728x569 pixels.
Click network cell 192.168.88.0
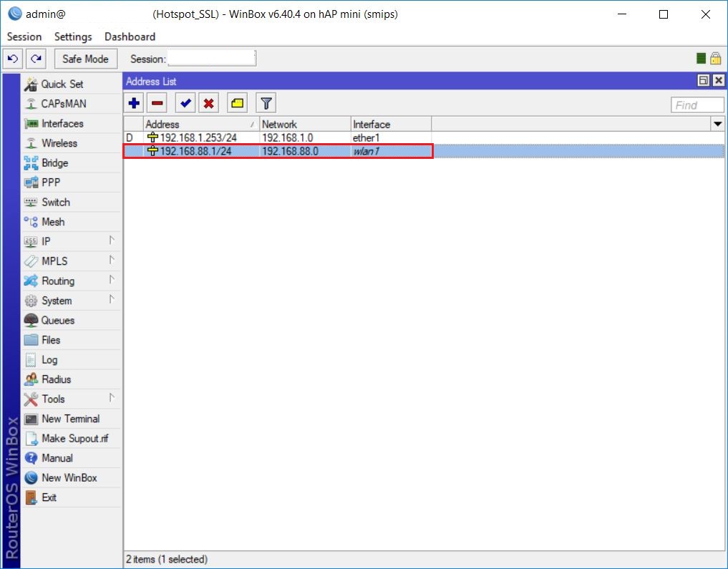tap(290, 151)
